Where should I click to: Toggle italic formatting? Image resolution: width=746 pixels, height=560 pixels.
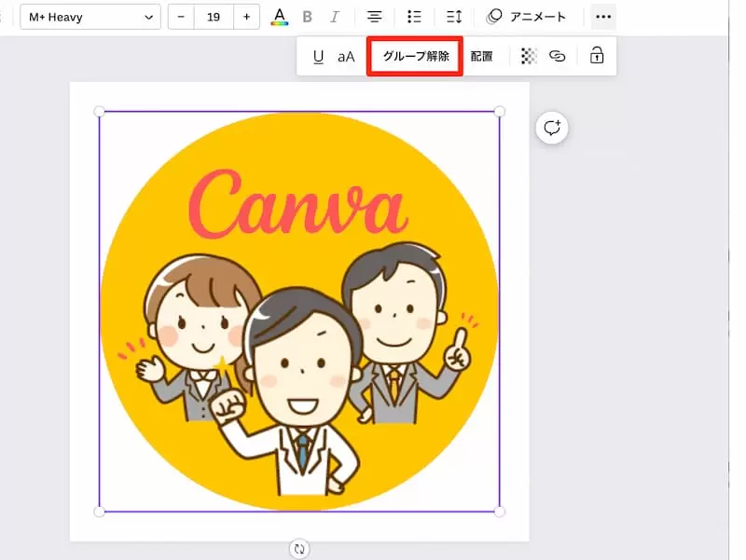(x=335, y=17)
